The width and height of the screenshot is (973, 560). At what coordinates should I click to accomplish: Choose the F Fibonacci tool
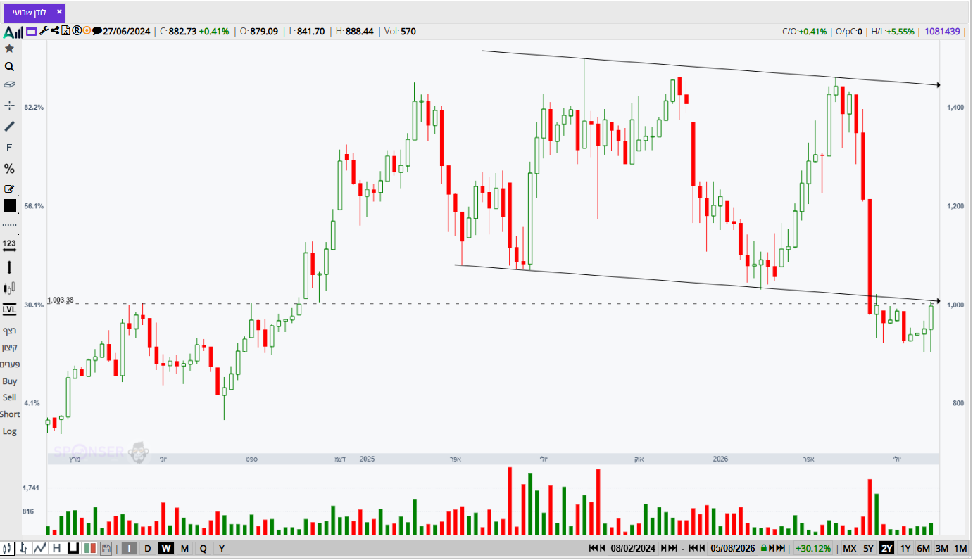point(9,148)
